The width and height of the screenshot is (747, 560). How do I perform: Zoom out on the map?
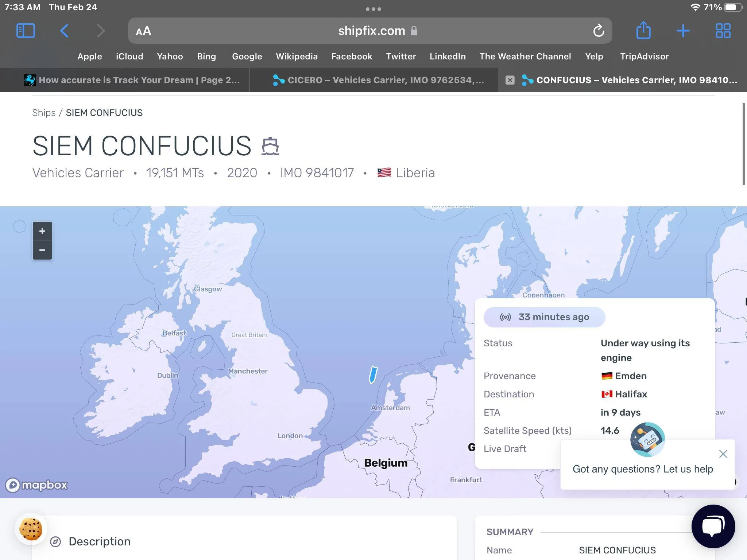[x=42, y=250]
